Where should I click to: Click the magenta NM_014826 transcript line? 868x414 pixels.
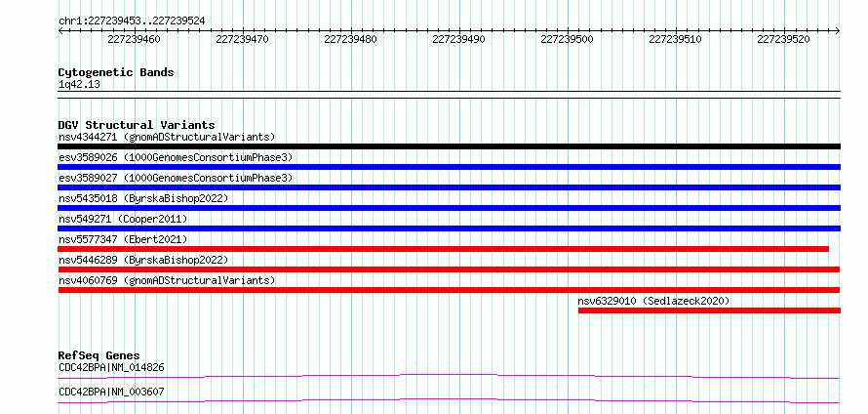click(x=449, y=377)
